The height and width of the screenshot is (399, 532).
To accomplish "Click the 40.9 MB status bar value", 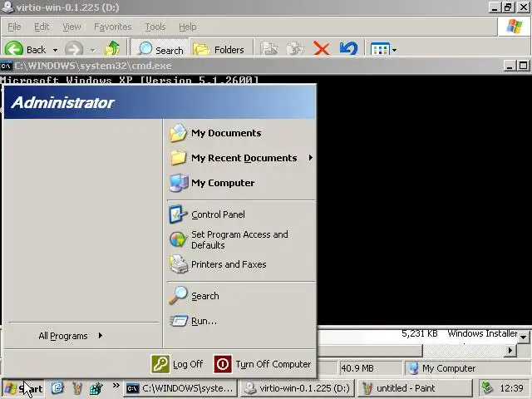I will 357,368.
